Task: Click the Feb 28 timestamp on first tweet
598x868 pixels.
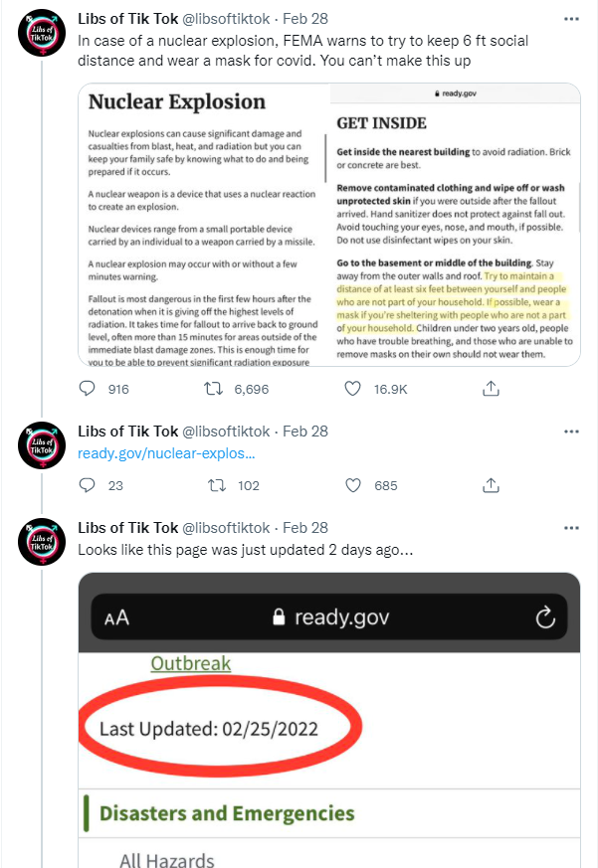Action: (x=305, y=19)
